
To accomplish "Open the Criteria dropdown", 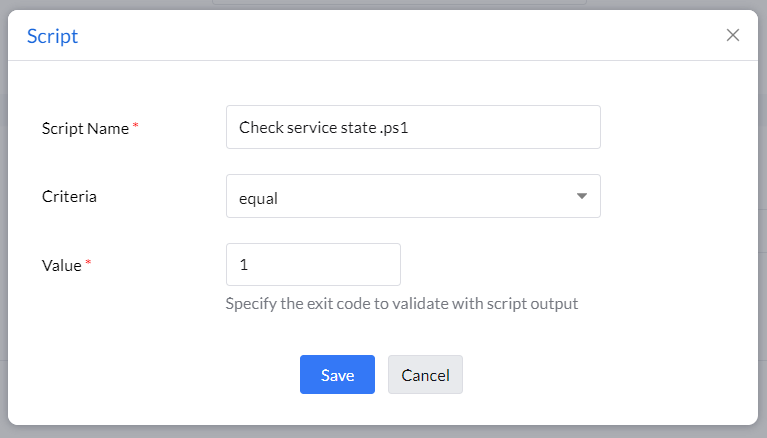I will [413, 196].
